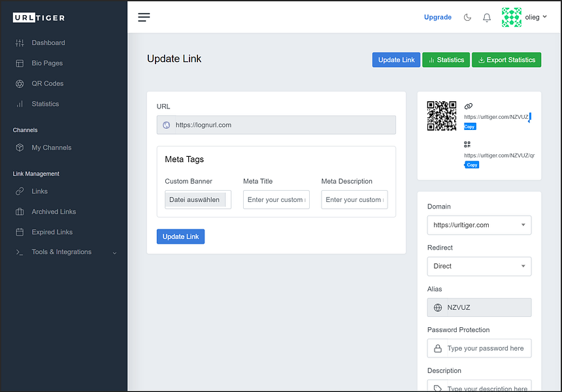Open Expired Links

coord(52,232)
